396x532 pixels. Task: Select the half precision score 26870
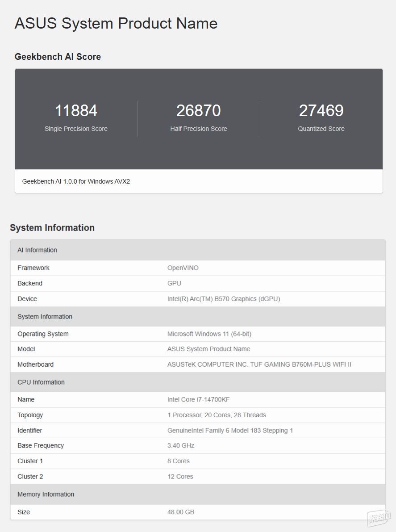[199, 111]
